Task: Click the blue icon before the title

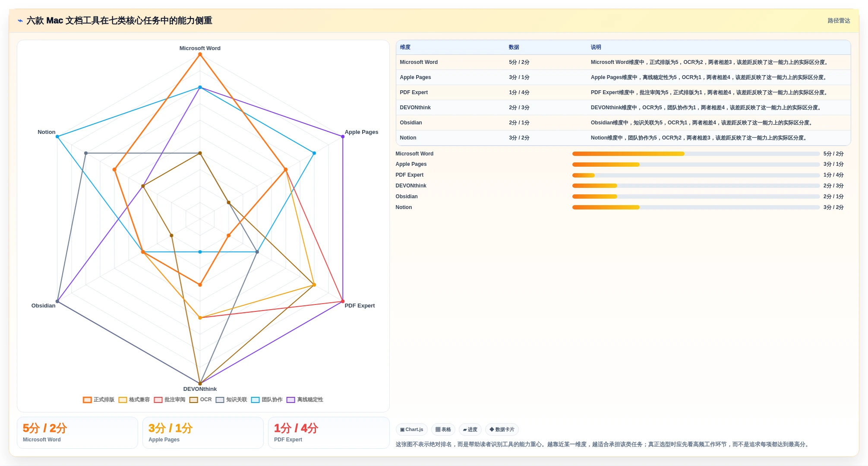Action: tap(20, 21)
